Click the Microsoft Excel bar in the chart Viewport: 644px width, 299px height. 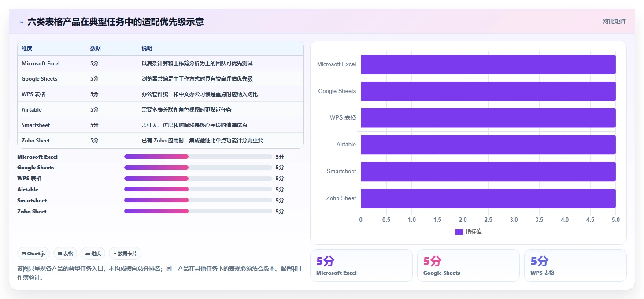[488, 64]
